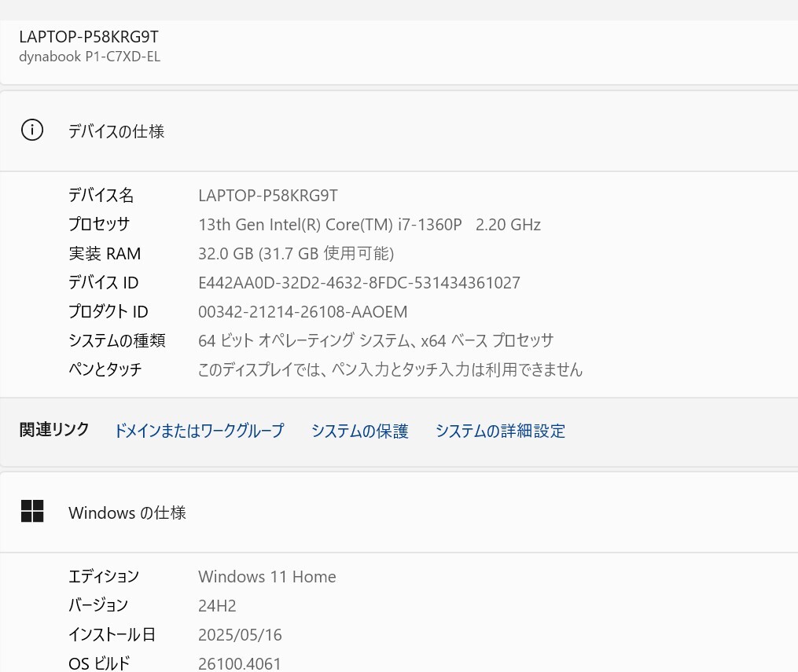Select デバイス名 value LAPTOP-P58KRG9T
This screenshot has height=672, width=798.
pos(268,196)
